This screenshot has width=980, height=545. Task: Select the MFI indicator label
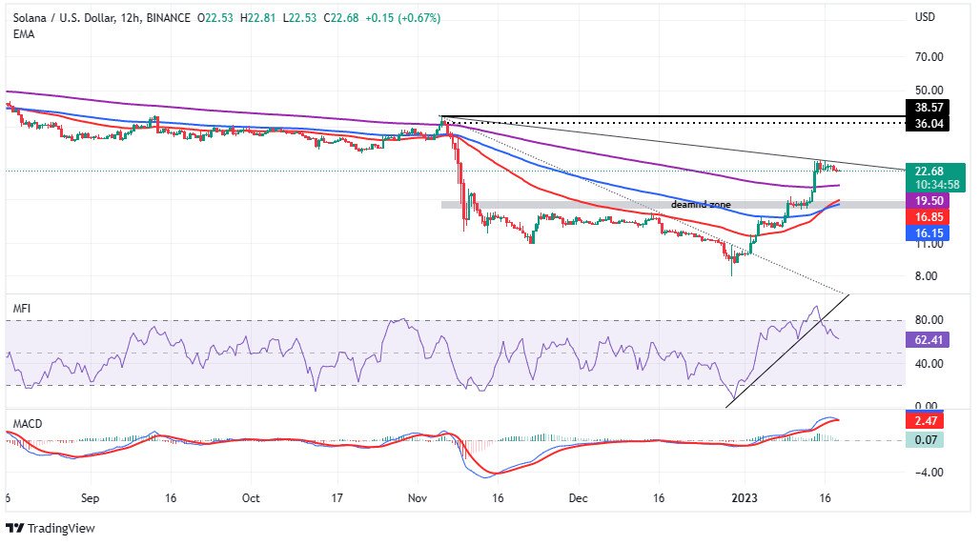click(x=22, y=309)
